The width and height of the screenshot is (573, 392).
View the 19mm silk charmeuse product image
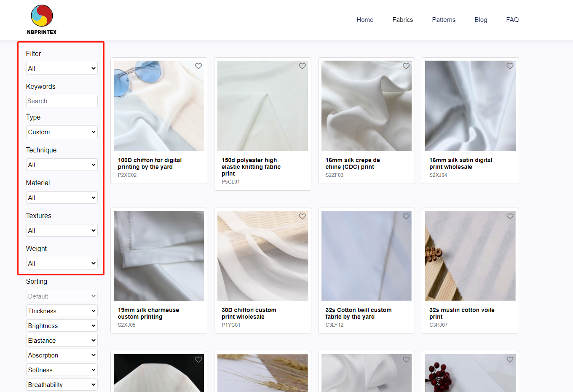pos(159,256)
